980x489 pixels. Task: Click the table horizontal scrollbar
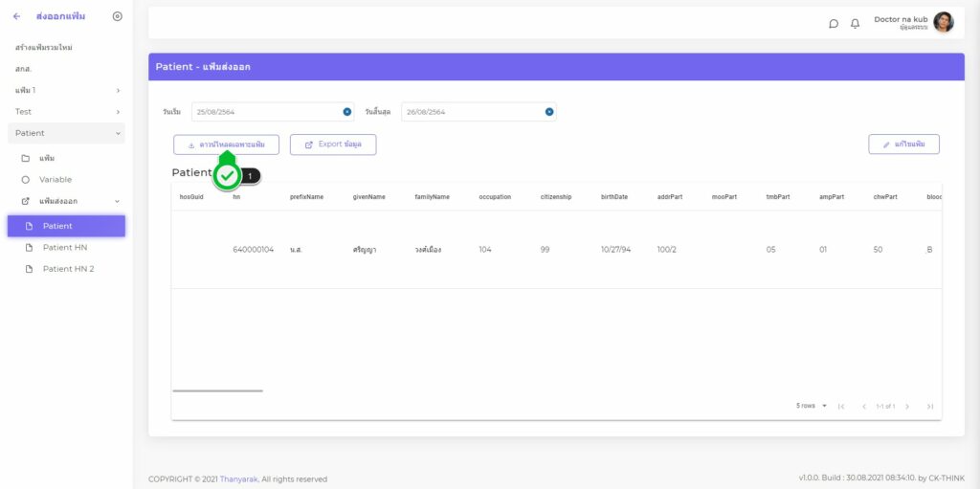[217, 390]
